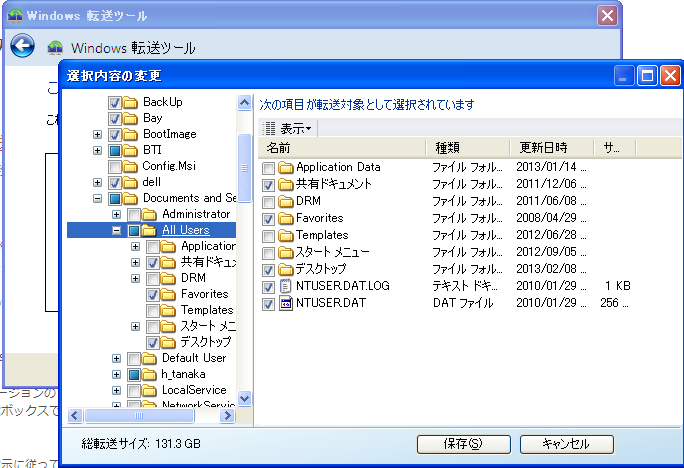Click the Templates folder icon in file list
Image resolution: width=684 pixels, height=468 pixels.
pos(286,235)
